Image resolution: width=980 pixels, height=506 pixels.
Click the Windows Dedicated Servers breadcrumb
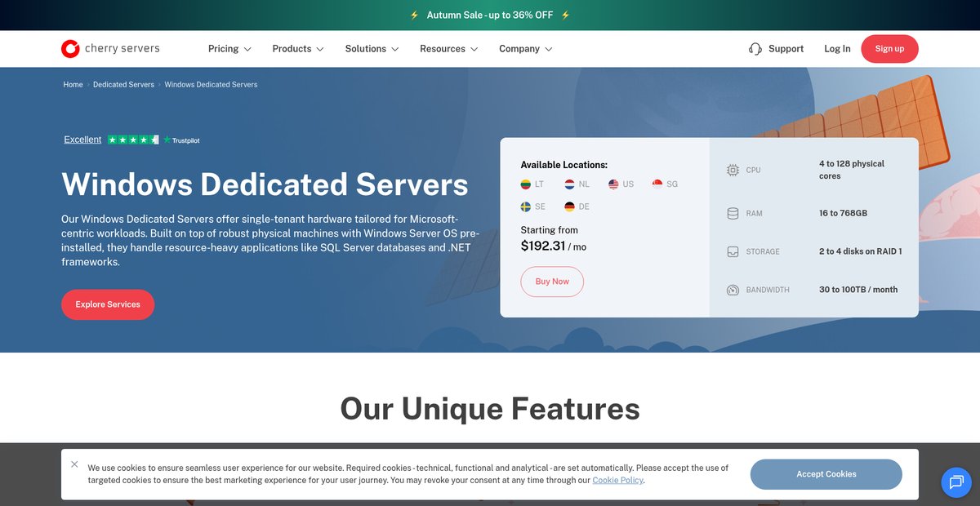(x=211, y=85)
